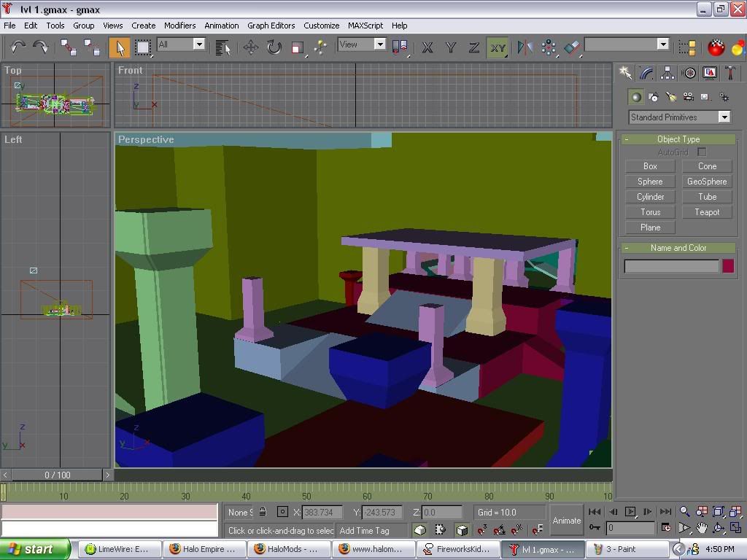Image resolution: width=747 pixels, height=560 pixels.
Task: Toggle the 3D snap magnet
Action: pyautogui.click(x=482, y=529)
